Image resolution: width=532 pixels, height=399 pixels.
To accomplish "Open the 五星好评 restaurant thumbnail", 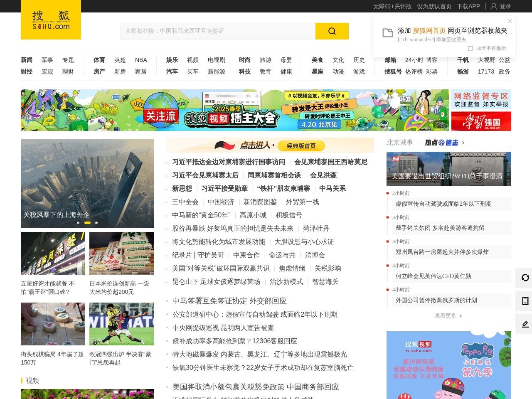I will coord(53,253).
